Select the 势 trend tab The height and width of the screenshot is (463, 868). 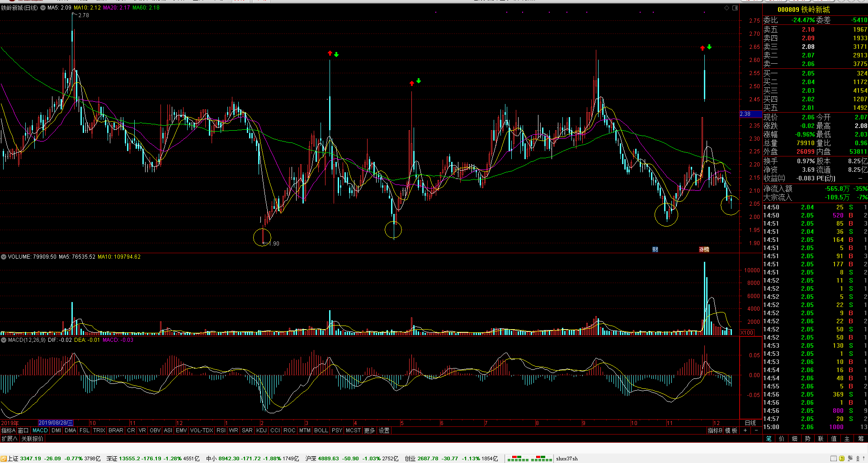(x=807, y=439)
